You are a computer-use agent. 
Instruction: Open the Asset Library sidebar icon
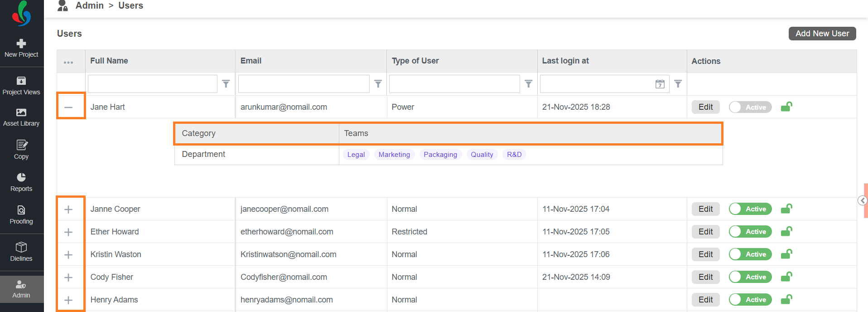point(21,112)
